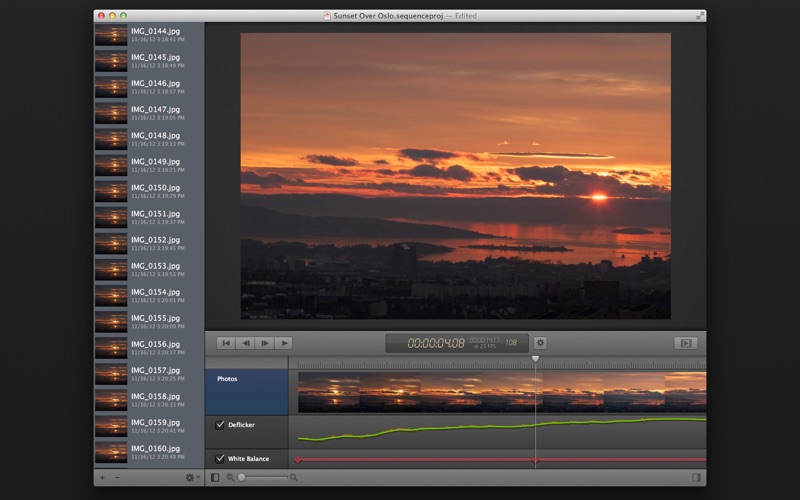Image resolution: width=800 pixels, height=500 pixels.
Task: Click the sunset preview image
Action: click(456, 176)
